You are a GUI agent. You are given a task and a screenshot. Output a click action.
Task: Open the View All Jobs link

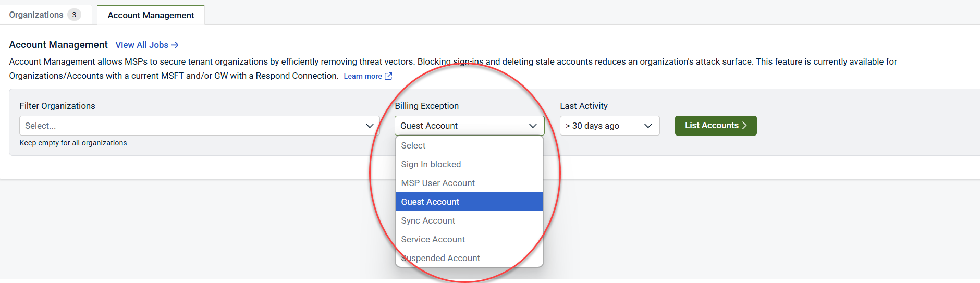click(142, 45)
